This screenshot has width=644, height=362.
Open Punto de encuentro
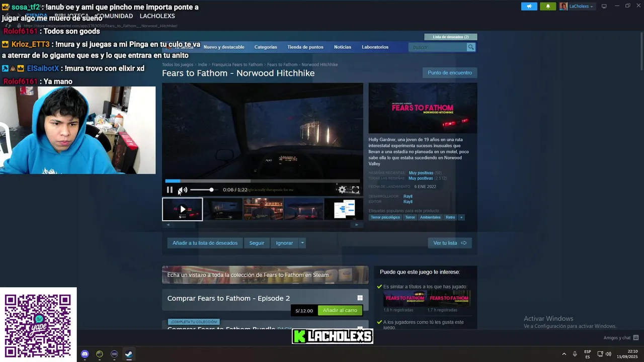(450, 72)
